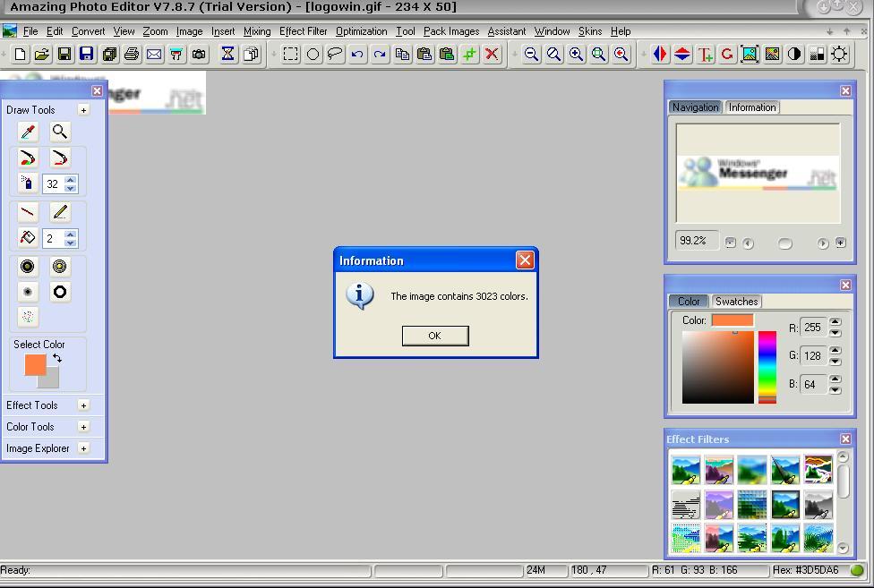
Task: Select the Magnifier tool in Draw Tools
Action: [x=59, y=132]
